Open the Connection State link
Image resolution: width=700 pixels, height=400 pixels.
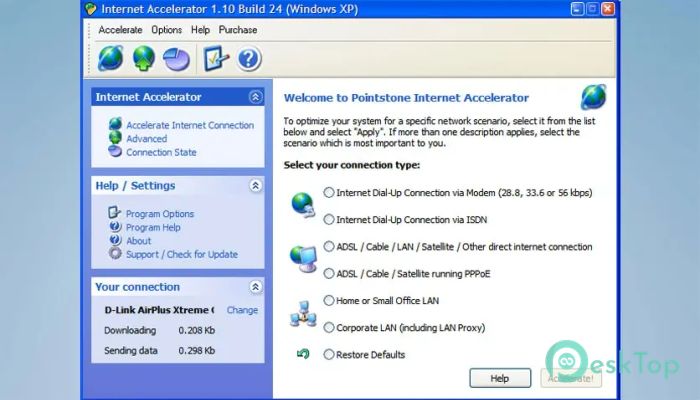161,152
